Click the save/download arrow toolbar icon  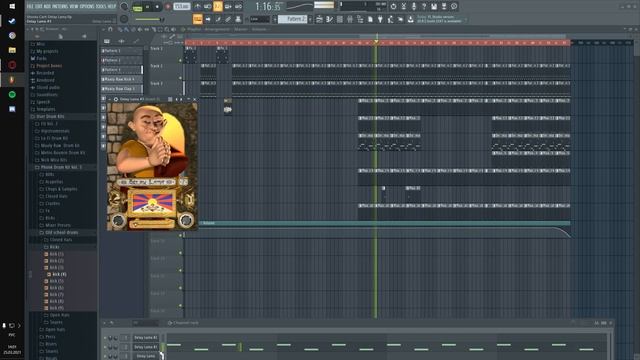point(411,19)
